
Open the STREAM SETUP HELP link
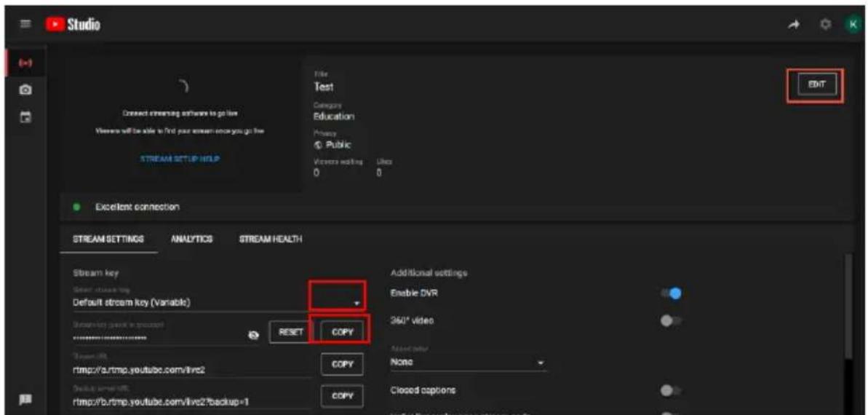(x=180, y=159)
